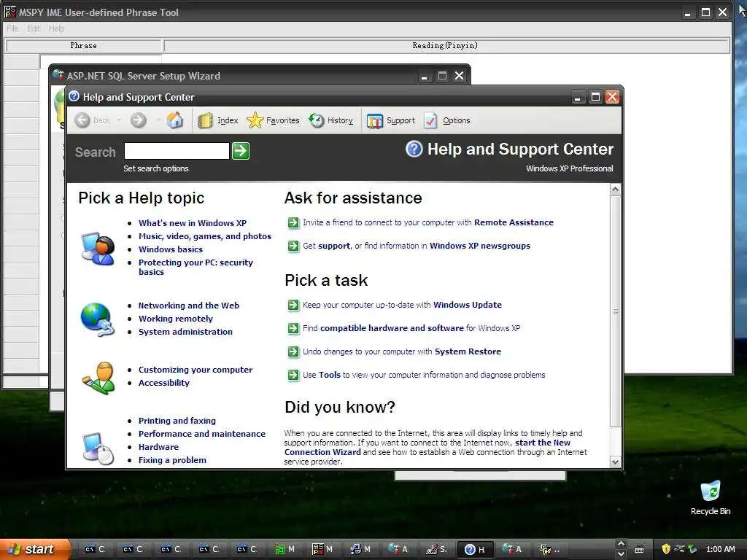This screenshot has width=747, height=560.
Task: Open the Hardware help topic link
Action: (158, 447)
